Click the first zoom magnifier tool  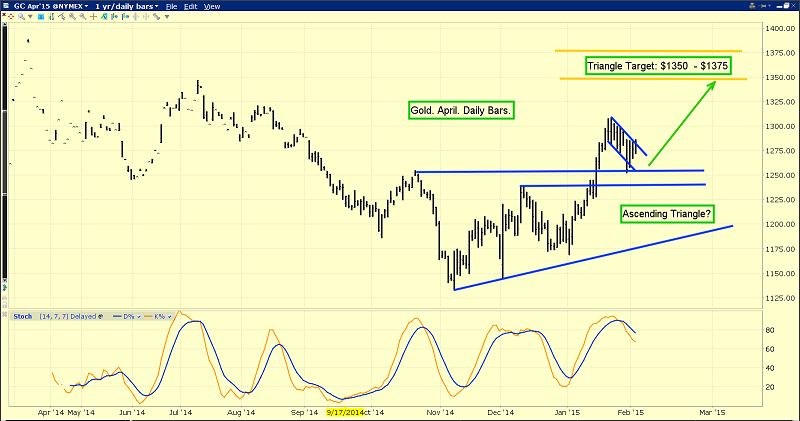pyautogui.click(x=72, y=17)
